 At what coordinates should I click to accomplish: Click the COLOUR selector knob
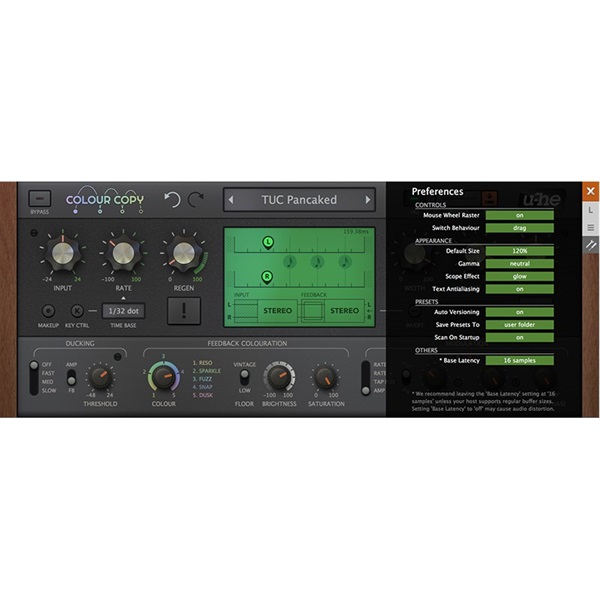click(x=164, y=377)
